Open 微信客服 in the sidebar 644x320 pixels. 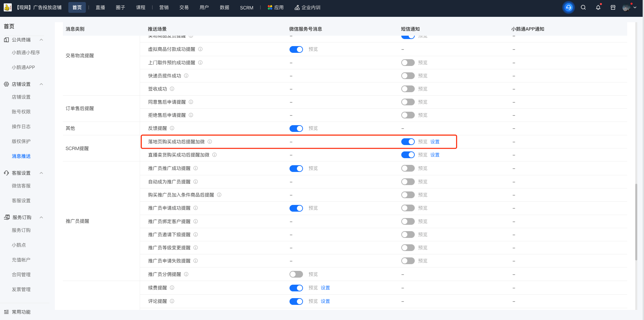21,186
